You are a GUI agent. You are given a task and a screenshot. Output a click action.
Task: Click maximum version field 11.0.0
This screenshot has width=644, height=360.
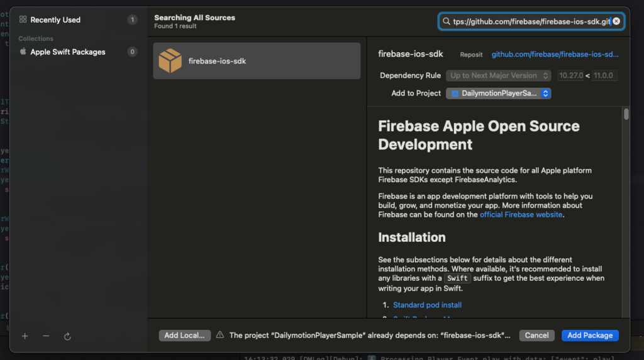coord(604,75)
